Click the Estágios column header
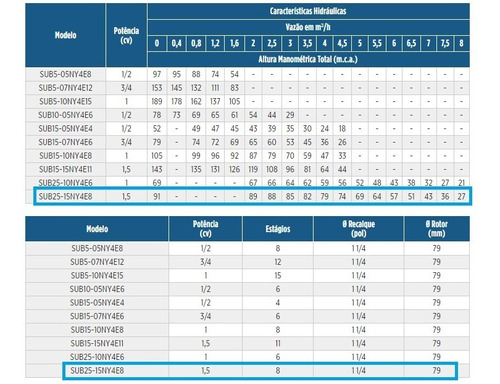Image resolution: width=500 pixels, height=384 pixels. pos(278,229)
